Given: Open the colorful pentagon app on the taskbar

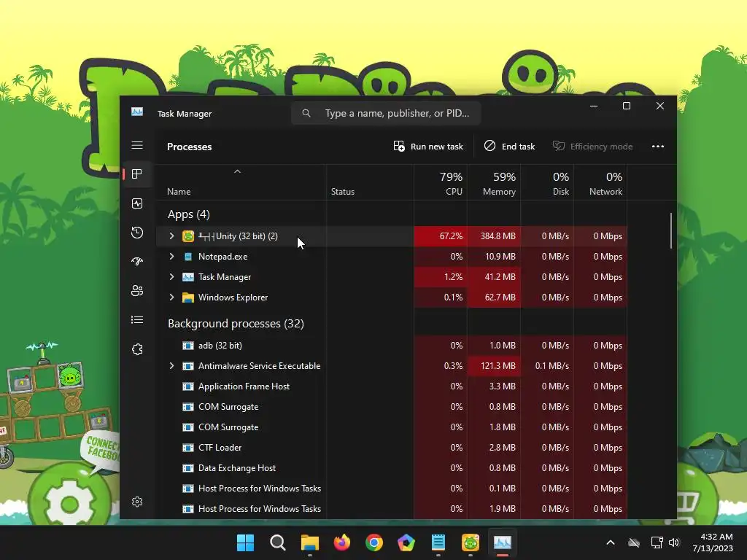Looking at the screenshot, I should pyautogui.click(x=406, y=542).
